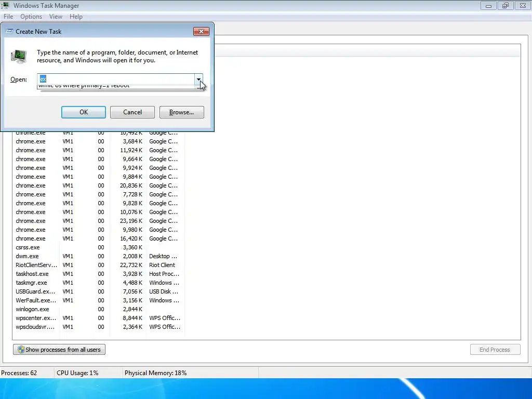Open the Help menu
Image resolution: width=532 pixels, height=399 pixels.
76,17
